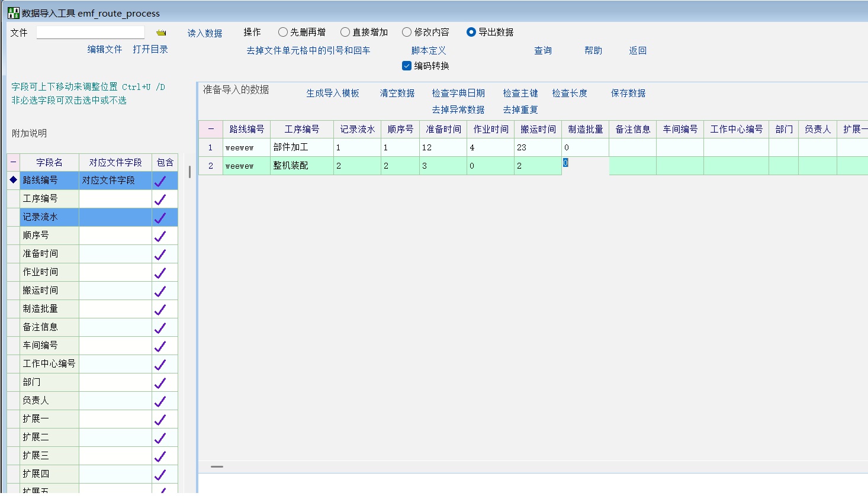Disable the 编码转换 checkbox
This screenshot has width=868, height=496.
point(407,66)
